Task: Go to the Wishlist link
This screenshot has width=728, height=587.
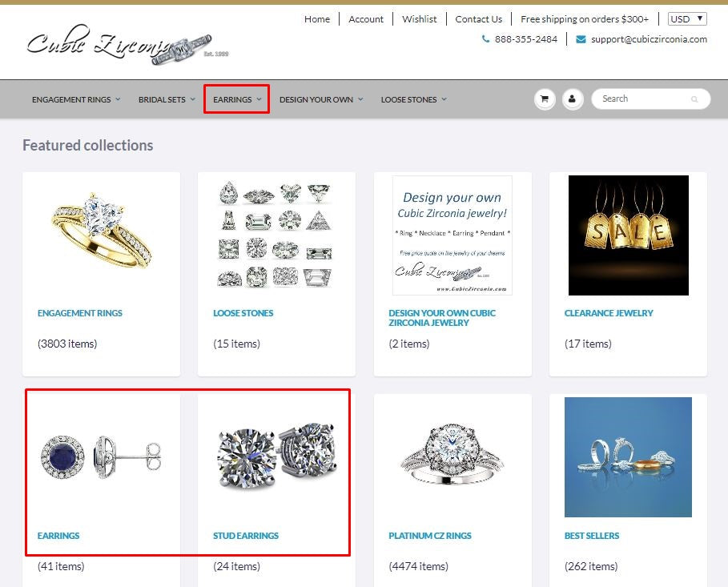Action: [419, 19]
